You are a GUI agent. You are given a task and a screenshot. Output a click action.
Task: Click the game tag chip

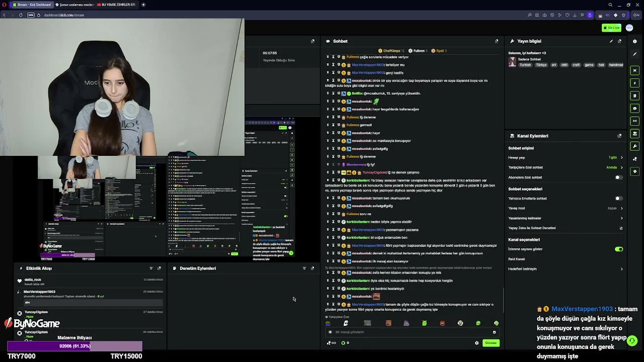(x=589, y=65)
